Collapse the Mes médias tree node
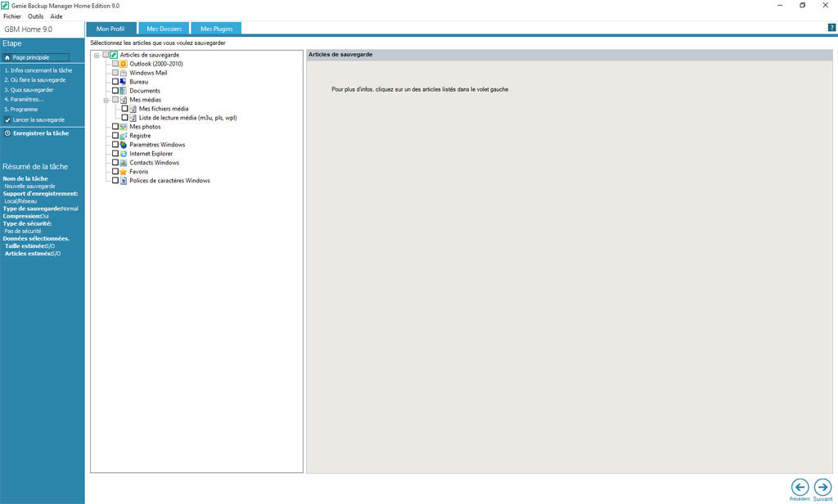 tap(106, 100)
